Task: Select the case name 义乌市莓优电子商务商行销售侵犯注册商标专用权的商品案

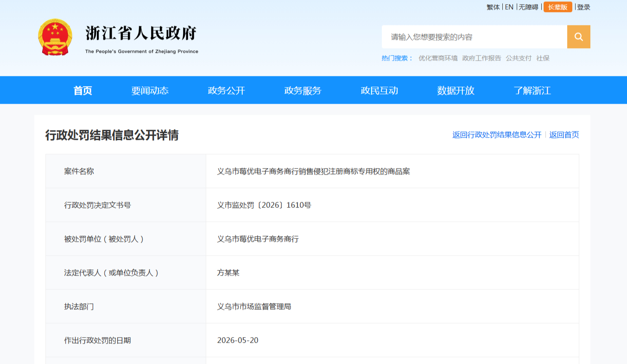Action: click(314, 171)
